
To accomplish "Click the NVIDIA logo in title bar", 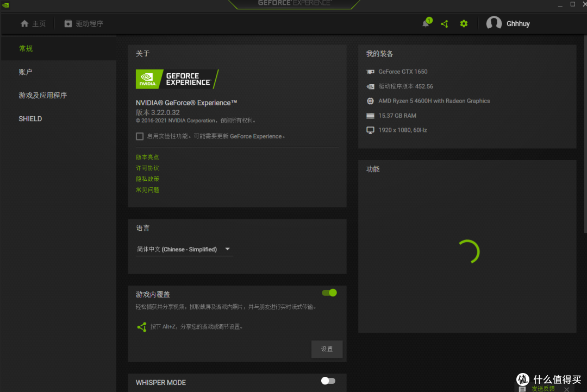I will point(5,5).
